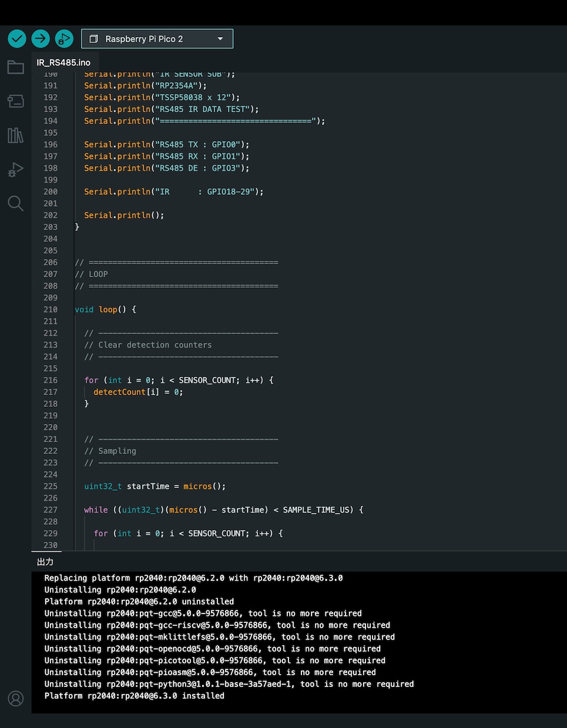Click the "// Sampling" comment line

pos(110,451)
